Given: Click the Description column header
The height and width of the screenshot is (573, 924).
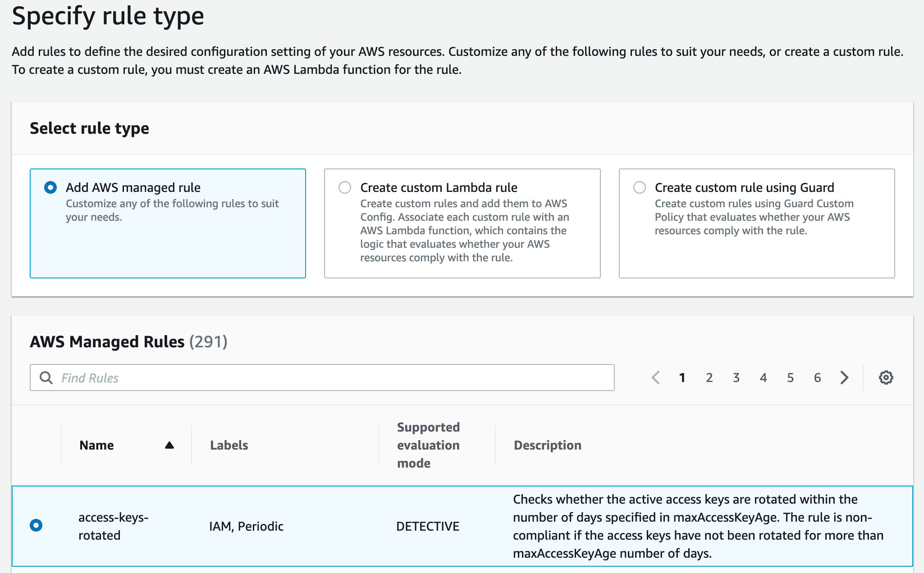Looking at the screenshot, I should 548,445.
